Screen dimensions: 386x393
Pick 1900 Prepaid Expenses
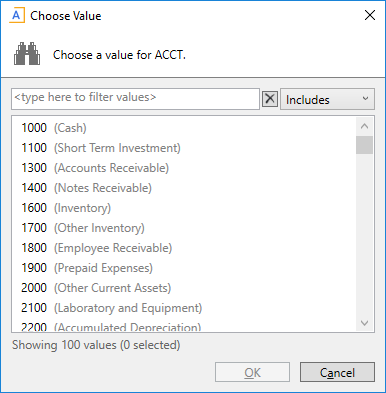tap(184, 268)
